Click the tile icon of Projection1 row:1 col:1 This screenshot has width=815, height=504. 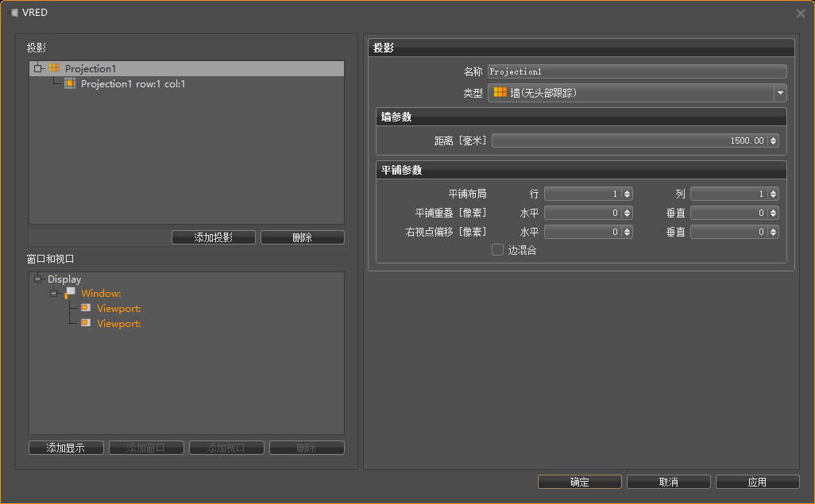(70, 83)
